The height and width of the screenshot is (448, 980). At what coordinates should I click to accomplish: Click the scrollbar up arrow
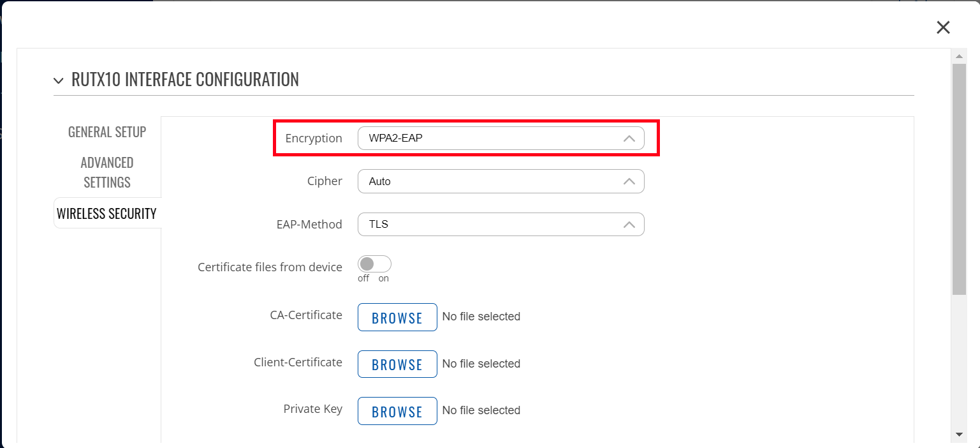tap(959, 56)
